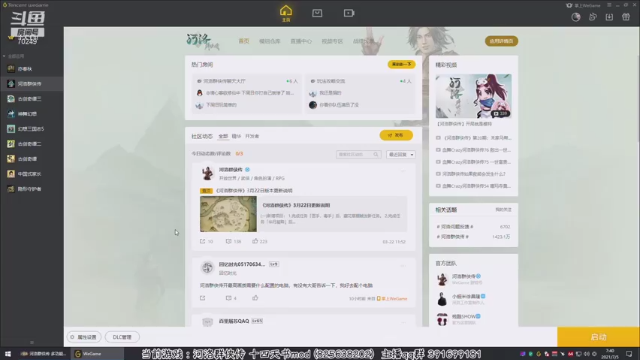Select the 全部 community filter tab
Viewport: 640px width, 360px height.
pyautogui.click(x=223, y=136)
